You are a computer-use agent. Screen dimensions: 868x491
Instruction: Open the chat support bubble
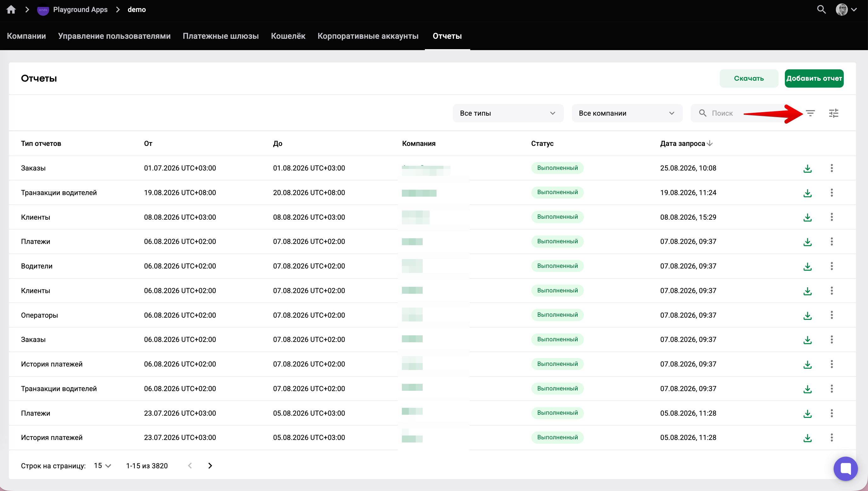(845, 468)
